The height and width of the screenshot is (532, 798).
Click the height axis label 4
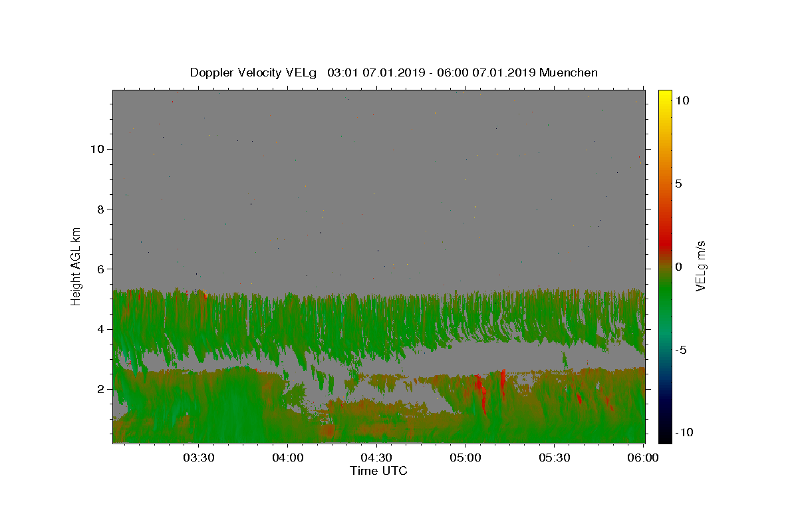coord(99,329)
